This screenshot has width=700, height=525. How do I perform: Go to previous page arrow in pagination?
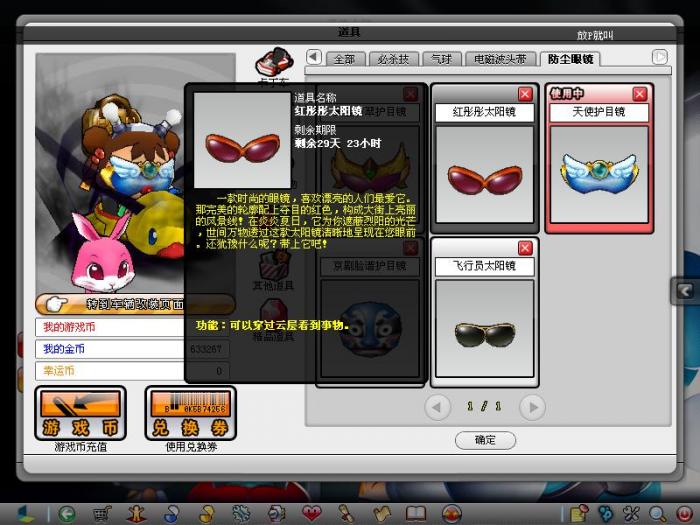click(x=438, y=407)
